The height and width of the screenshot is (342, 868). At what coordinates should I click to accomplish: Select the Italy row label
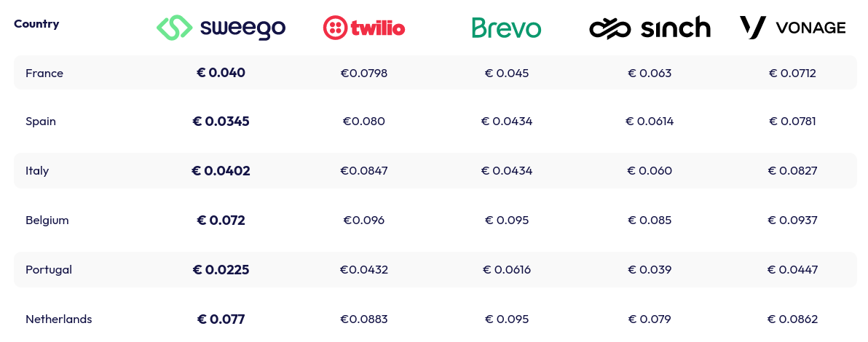[37, 171]
